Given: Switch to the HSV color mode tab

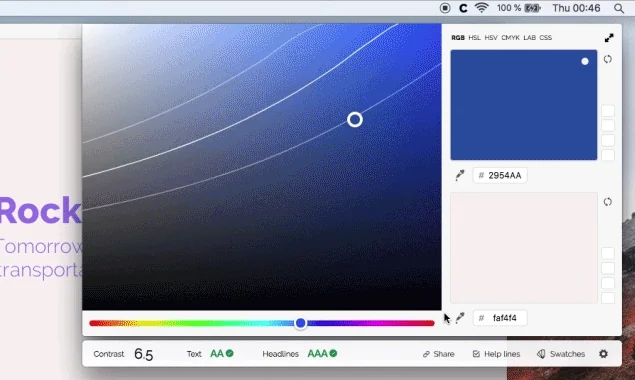Looking at the screenshot, I should (x=491, y=38).
